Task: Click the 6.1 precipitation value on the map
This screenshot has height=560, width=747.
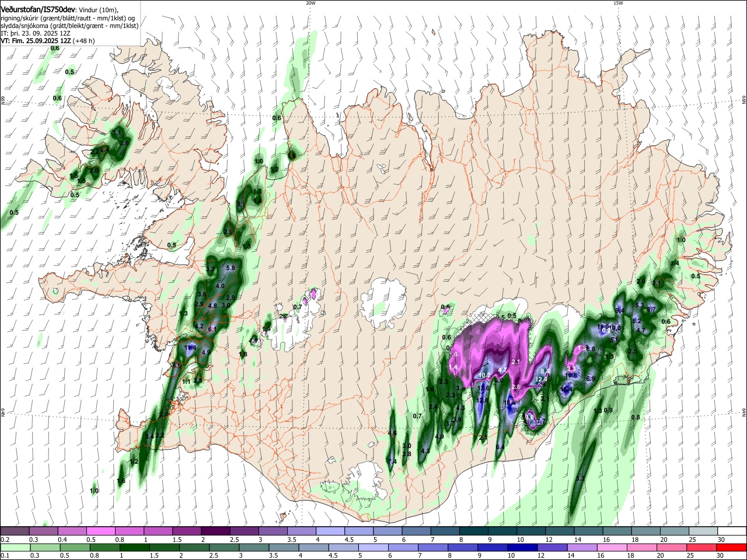Action: click(x=212, y=330)
